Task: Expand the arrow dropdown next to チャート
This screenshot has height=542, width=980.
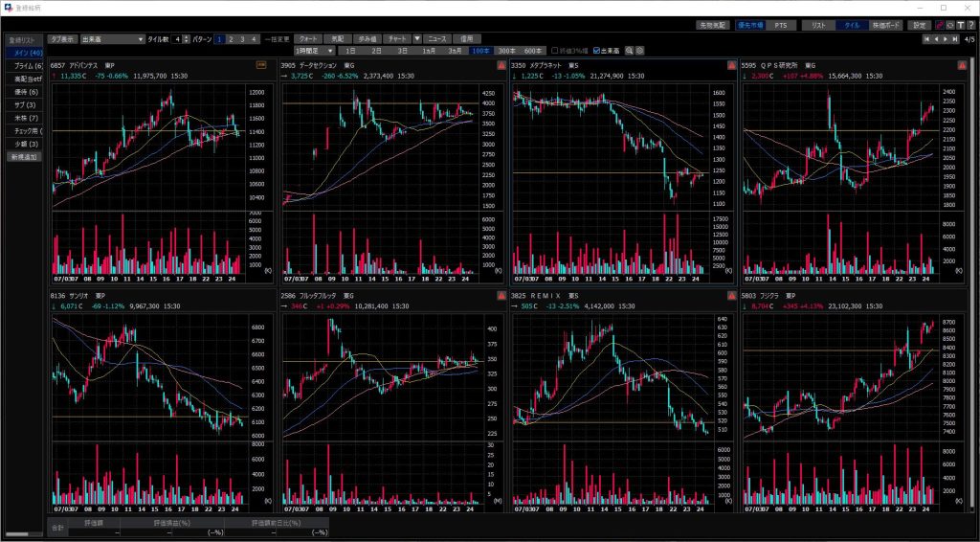Action: click(417, 39)
